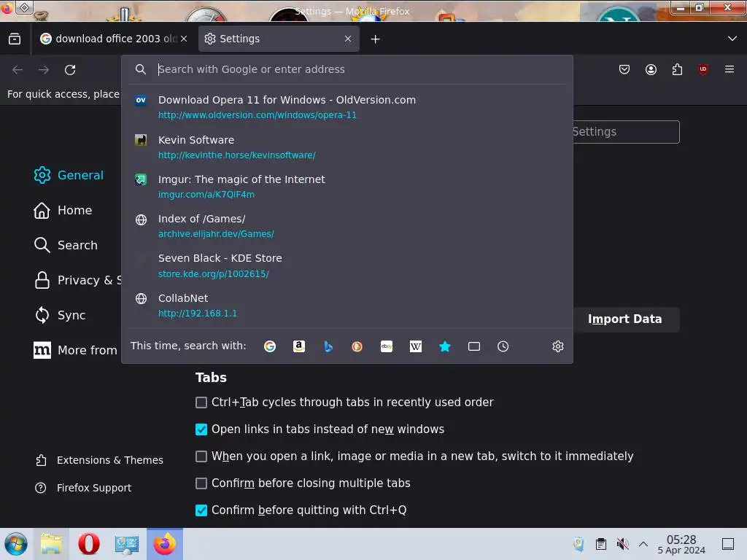This screenshot has width=747, height=560.
Task: Open a new tab with the plus button
Action: pos(376,39)
